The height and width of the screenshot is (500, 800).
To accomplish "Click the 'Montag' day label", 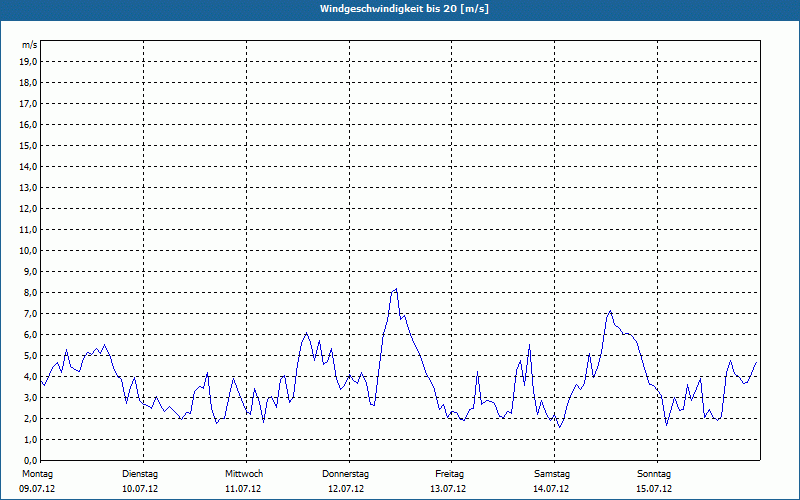I will [37, 474].
